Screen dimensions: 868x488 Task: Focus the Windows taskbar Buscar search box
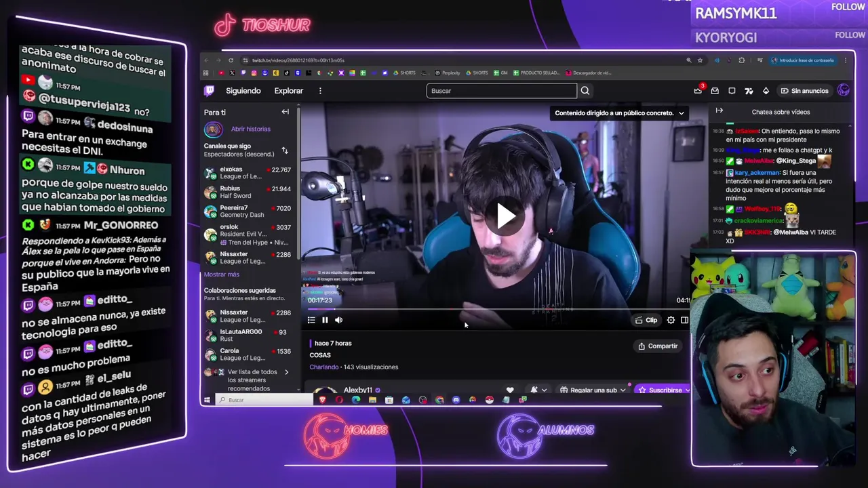pyautogui.click(x=264, y=400)
